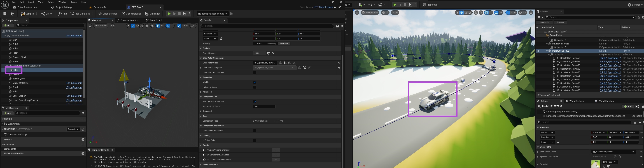Click the scale lock icon in blueprint Details

point(221,39)
